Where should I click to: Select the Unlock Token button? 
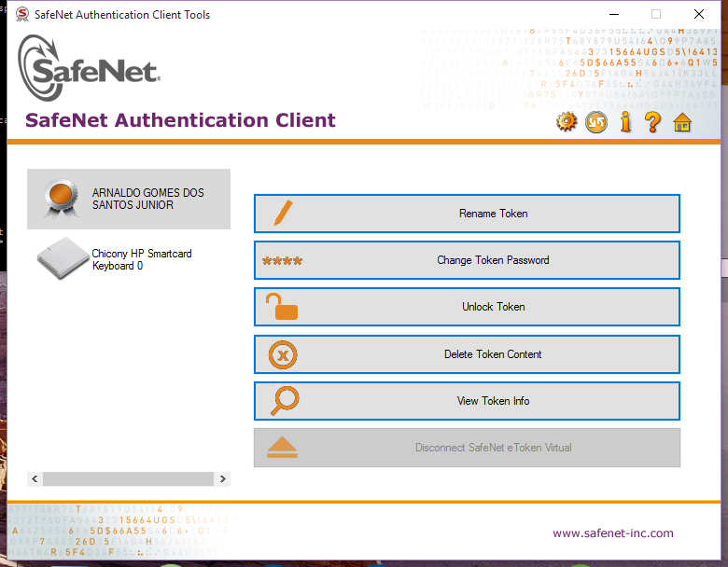coord(467,307)
